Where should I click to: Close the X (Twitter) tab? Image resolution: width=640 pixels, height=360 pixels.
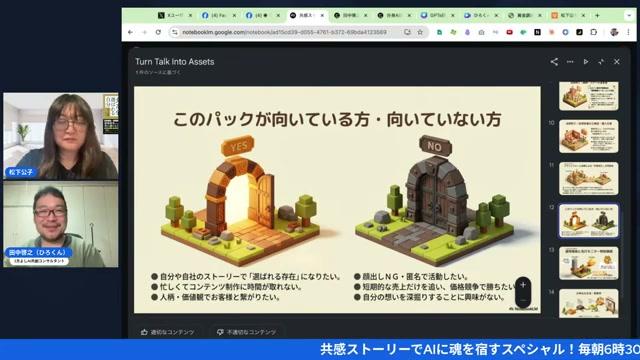pyautogui.click(x=190, y=16)
